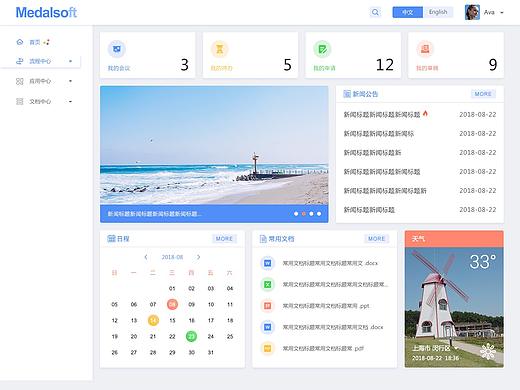Viewport: 520px width, 390px height.
Task: Open the .pdf document title
Action: click(x=323, y=349)
